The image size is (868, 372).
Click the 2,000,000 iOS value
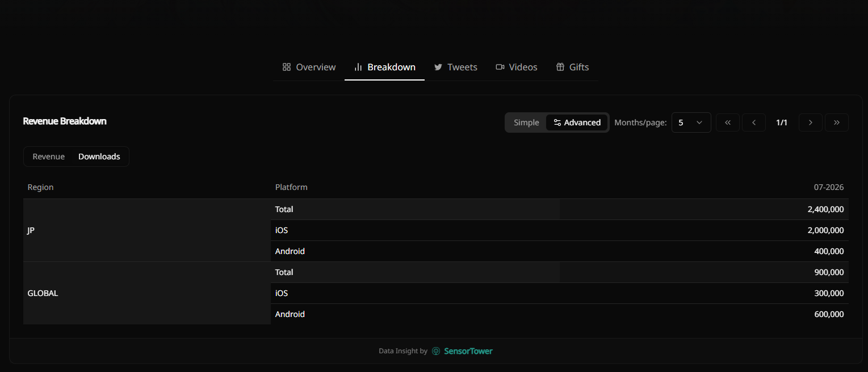(x=825, y=230)
